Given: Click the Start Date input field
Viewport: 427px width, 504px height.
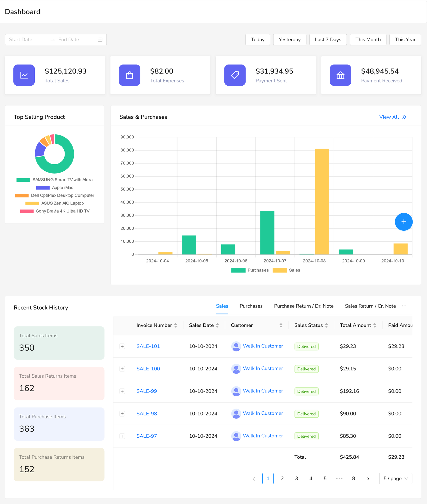Looking at the screenshot, I should pos(27,39).
